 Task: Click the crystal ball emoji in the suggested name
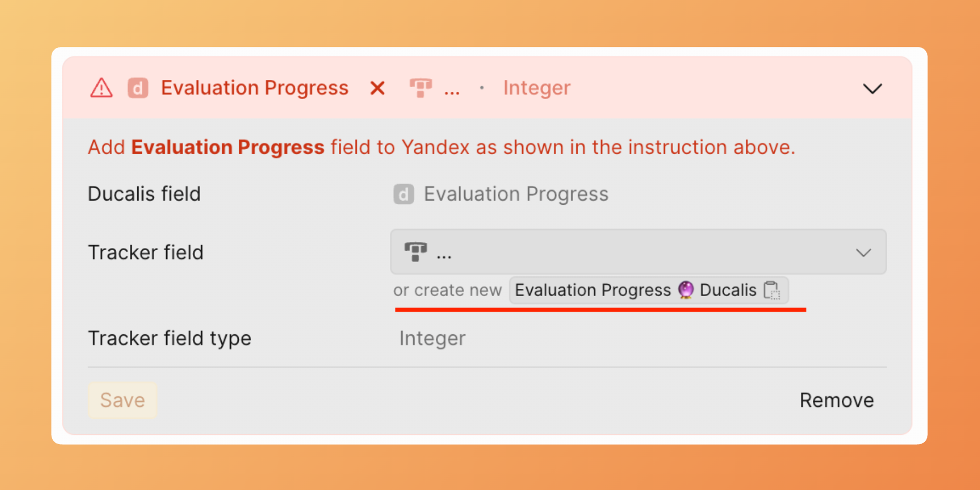685,290
